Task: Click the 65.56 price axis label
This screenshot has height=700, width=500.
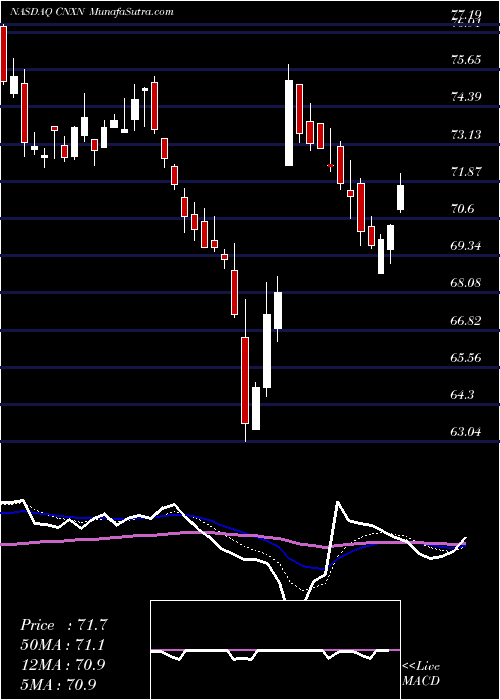Action: click(x=466, y=358)
